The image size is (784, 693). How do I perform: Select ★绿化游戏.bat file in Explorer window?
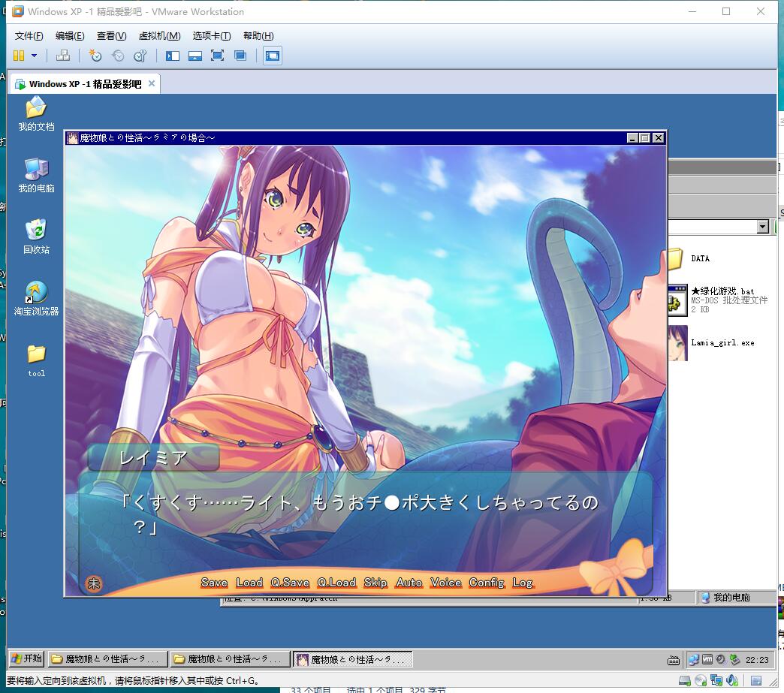coord(719,300)
